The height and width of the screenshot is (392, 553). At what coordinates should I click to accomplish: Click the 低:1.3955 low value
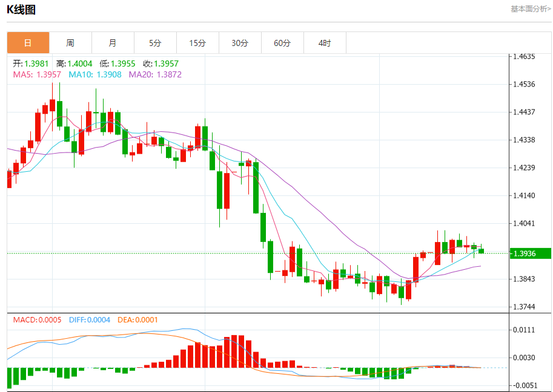coord(118,64)
